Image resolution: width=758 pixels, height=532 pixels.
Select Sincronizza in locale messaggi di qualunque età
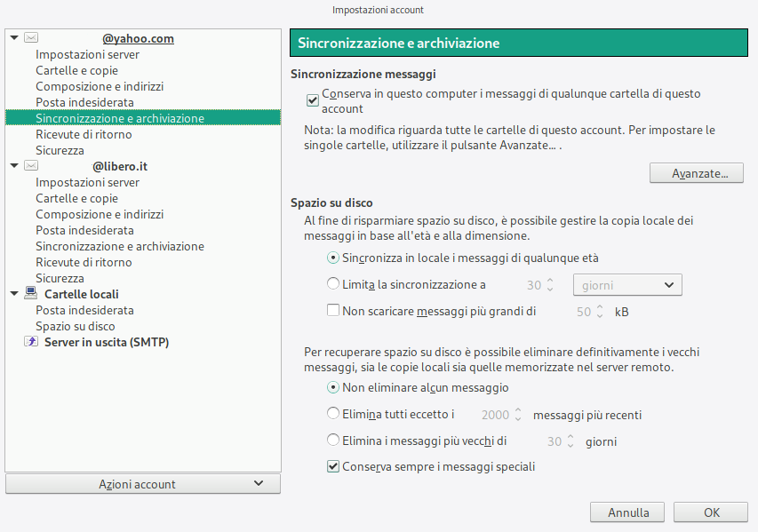click(333, 258)
